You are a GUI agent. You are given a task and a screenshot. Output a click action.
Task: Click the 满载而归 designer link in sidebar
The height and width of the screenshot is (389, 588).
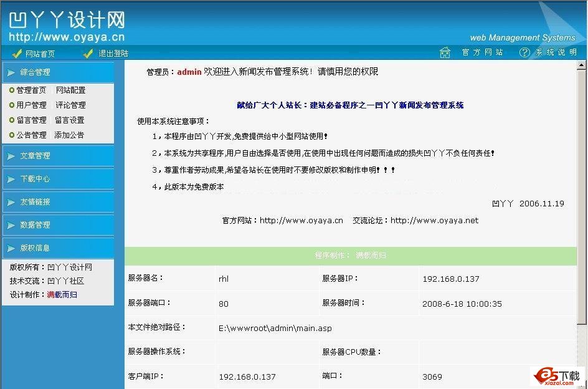62,295
